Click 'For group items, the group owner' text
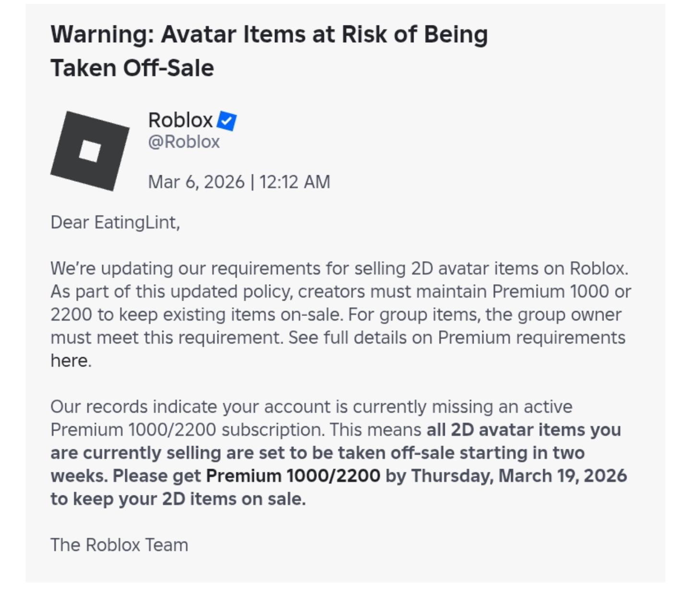Screen dimensions: 691x616 point(485,314)
